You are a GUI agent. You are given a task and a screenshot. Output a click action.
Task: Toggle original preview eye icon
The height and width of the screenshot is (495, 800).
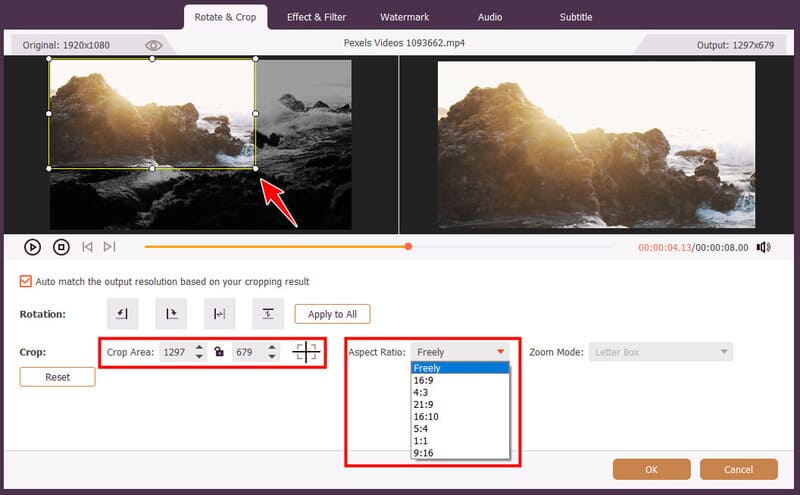[x=153, y=45]
